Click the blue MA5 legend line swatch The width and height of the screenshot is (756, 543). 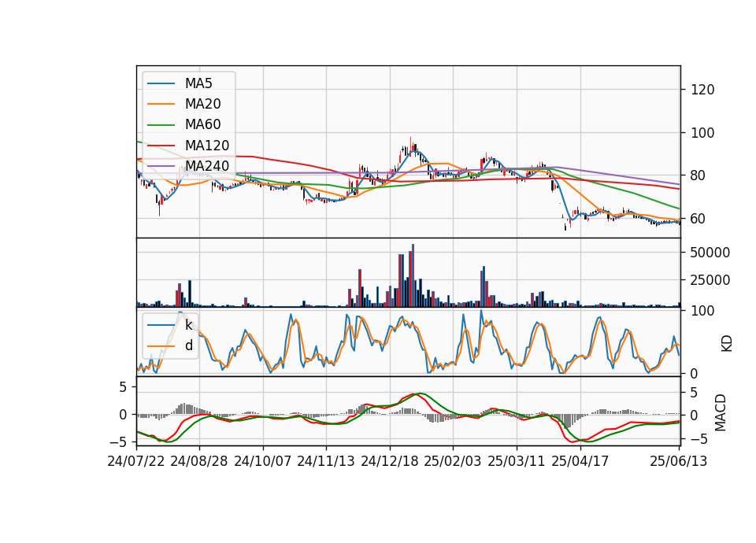click(x=161, y=83)
